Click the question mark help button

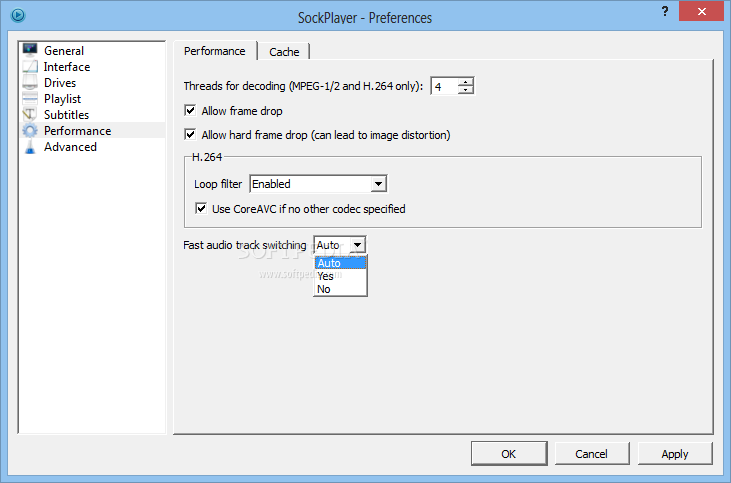(665, 11)
